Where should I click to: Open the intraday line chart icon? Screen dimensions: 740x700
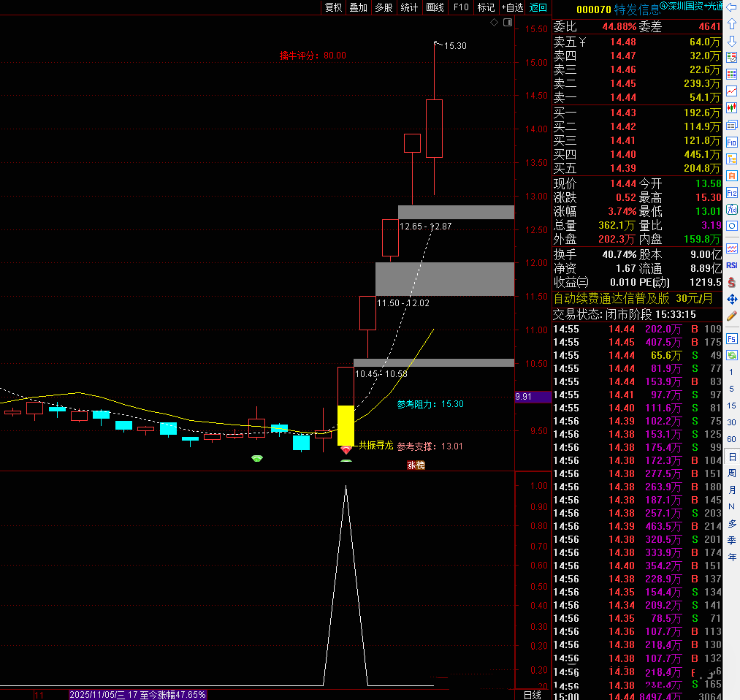tap(731, 91)
